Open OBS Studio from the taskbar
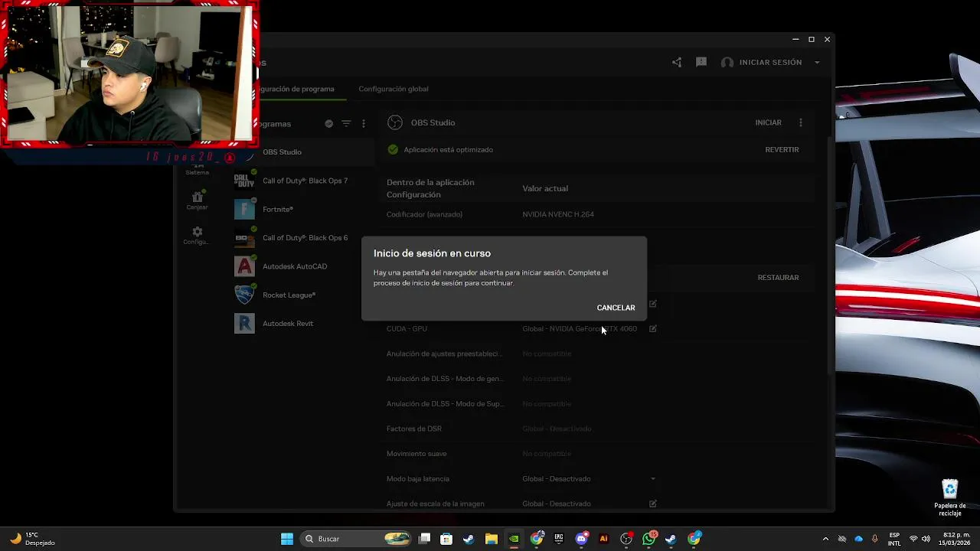 point(626,539)
